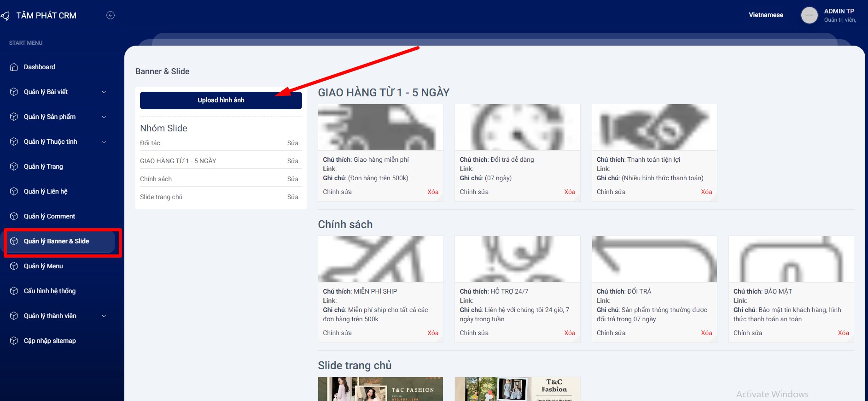Screen dimensions: 868x401
Task: Expand the Quản lý Thuộc tính submenu chevron
Action: pyautogui.click(x=104, y=142)
